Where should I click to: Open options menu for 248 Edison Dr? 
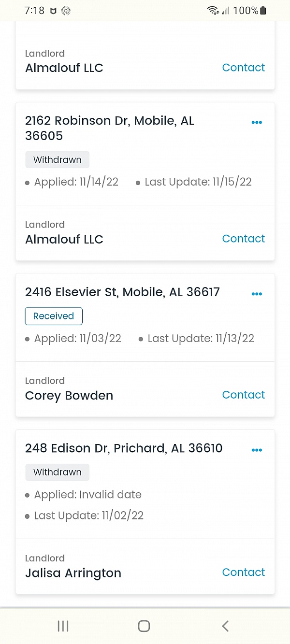point(257,450)
